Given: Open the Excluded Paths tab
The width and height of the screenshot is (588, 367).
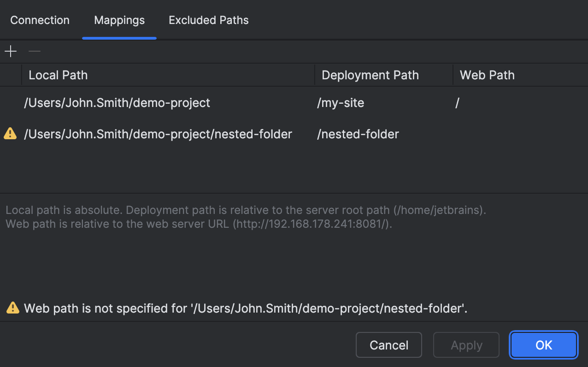Looking at the screenshot, I should [x=208, y=20].
